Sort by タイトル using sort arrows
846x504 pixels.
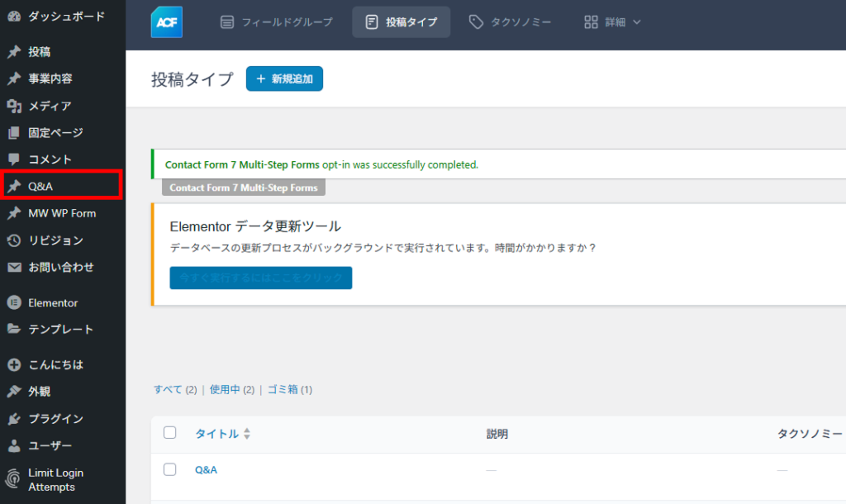[246, 434]
